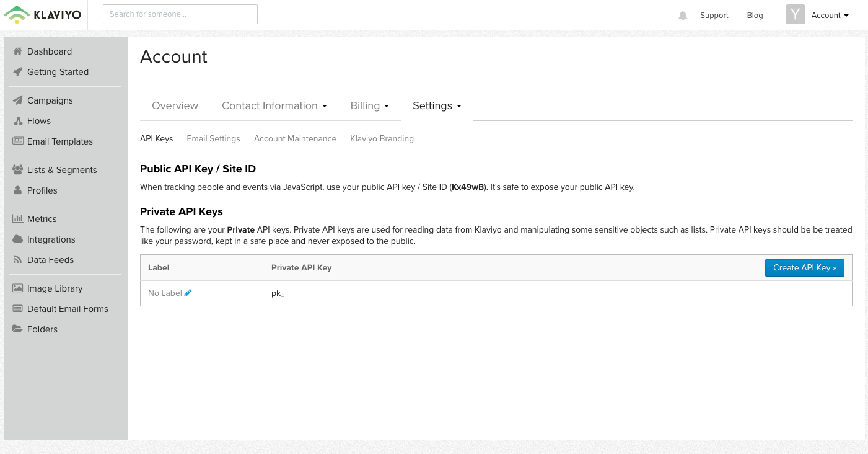This screenshot has width=868, height=454.
Task: Open the Blog link
Action: (755, 16)
